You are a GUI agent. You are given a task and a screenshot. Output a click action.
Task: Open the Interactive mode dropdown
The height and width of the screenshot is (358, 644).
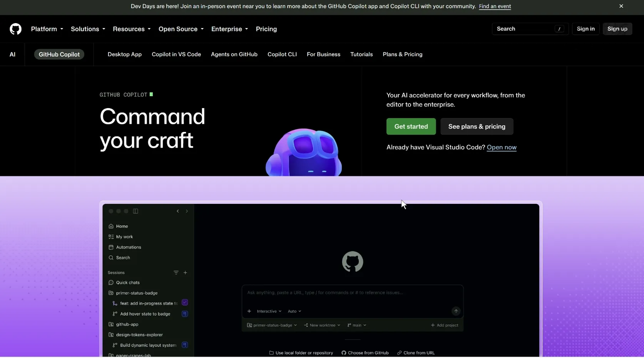point(269,311)
